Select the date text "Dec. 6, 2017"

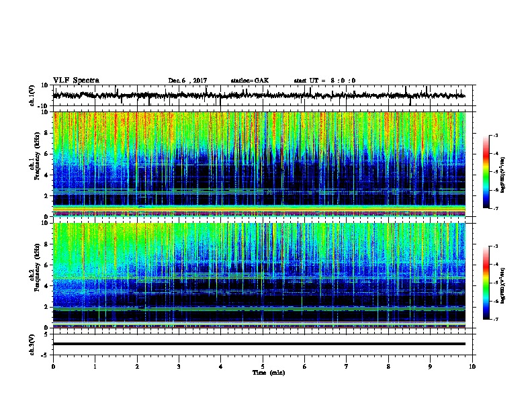click(187, 81)
